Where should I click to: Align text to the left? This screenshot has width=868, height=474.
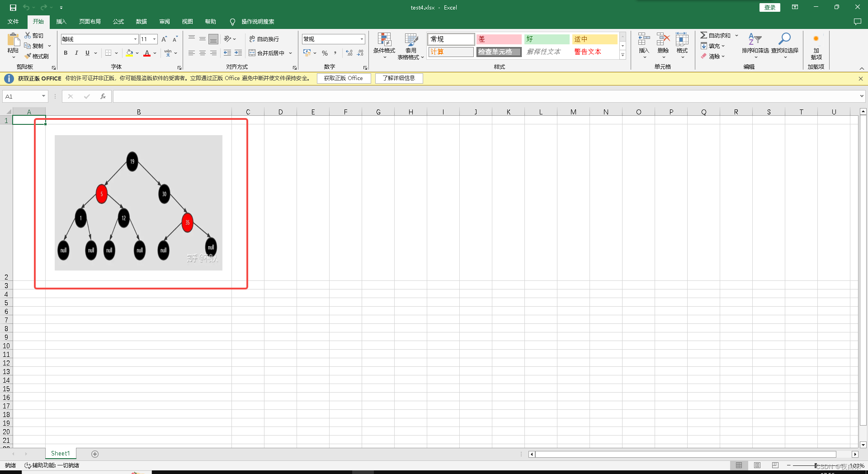192,53
